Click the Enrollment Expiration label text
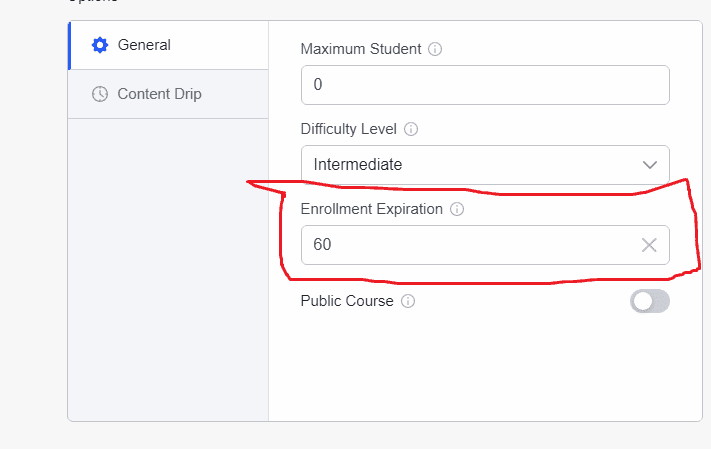 tap(372, 209)
